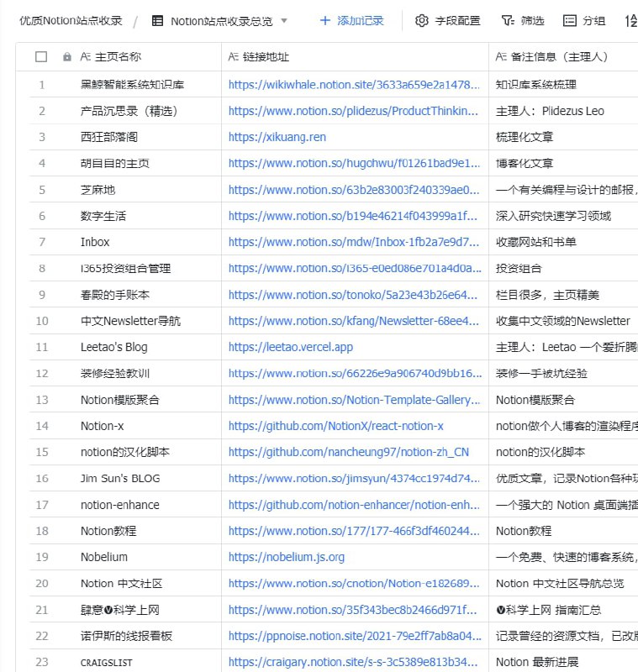Click the 分组 group icon
The image size is (638, 672).
click(x=569, y=20)
